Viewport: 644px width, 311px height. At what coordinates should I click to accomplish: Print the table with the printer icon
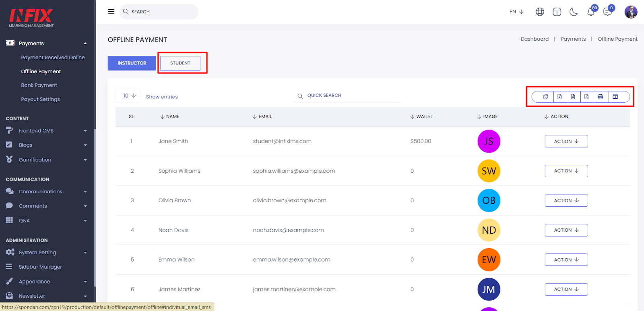601,97
